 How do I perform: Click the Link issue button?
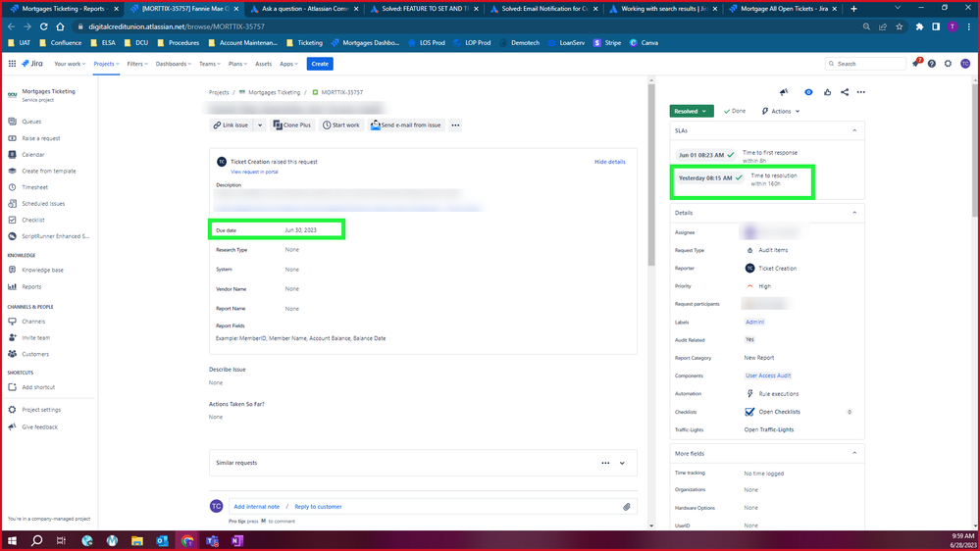(231, 125)
